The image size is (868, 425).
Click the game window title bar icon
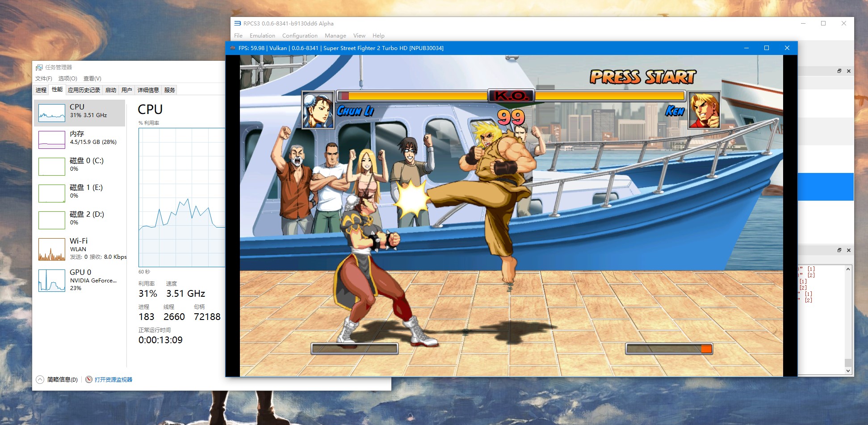pyautogui.click(x=232, y=48)
